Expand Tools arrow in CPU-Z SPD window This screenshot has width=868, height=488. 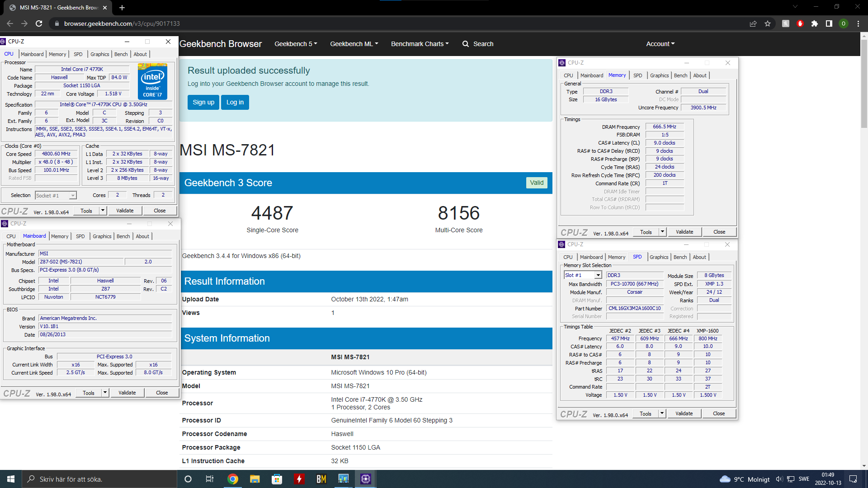(x=662, y=413)
